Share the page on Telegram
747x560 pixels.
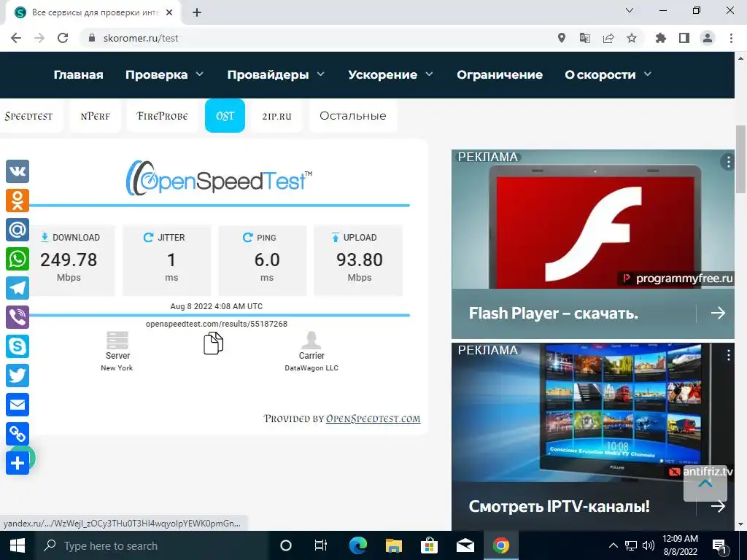(18, 288)
